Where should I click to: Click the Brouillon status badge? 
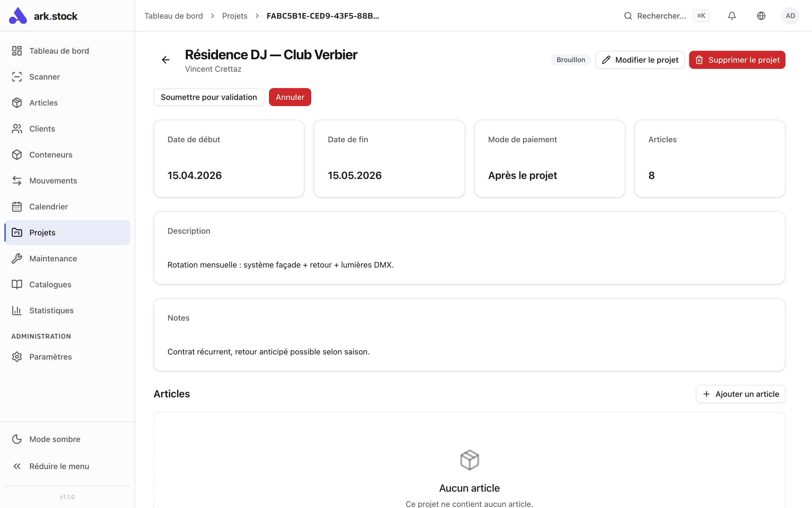coord(571,60)
